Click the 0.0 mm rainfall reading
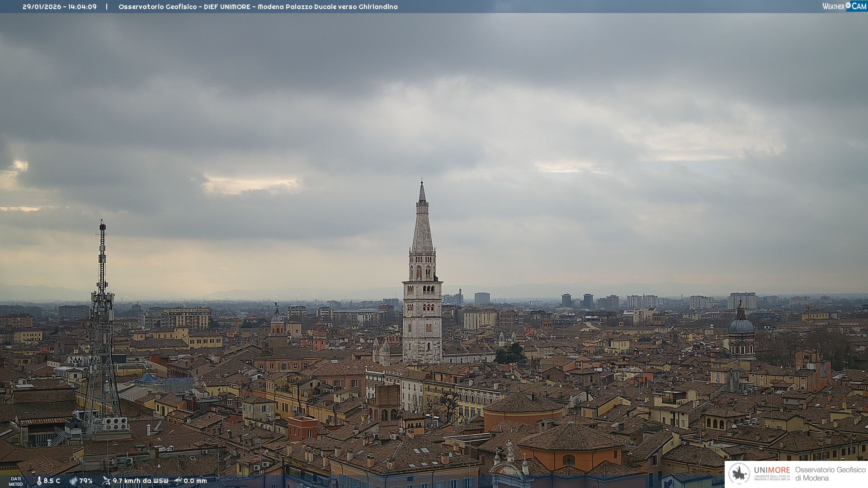 tap(195, 481)
